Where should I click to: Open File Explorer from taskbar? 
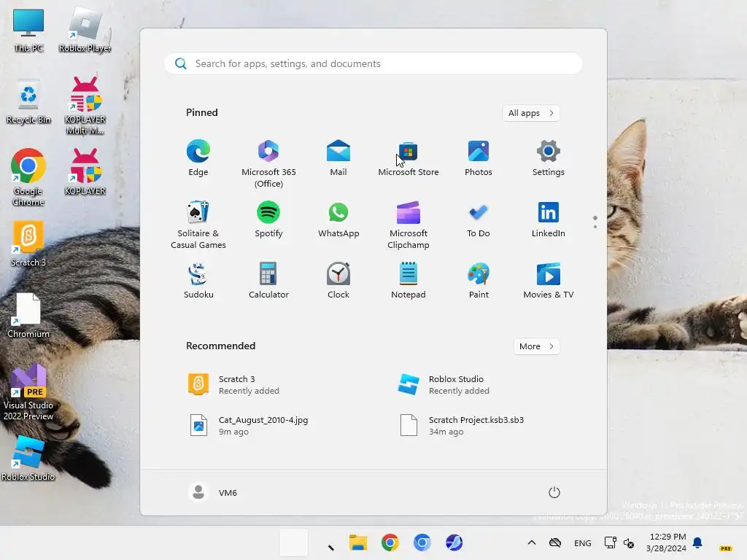pos(357,542)
